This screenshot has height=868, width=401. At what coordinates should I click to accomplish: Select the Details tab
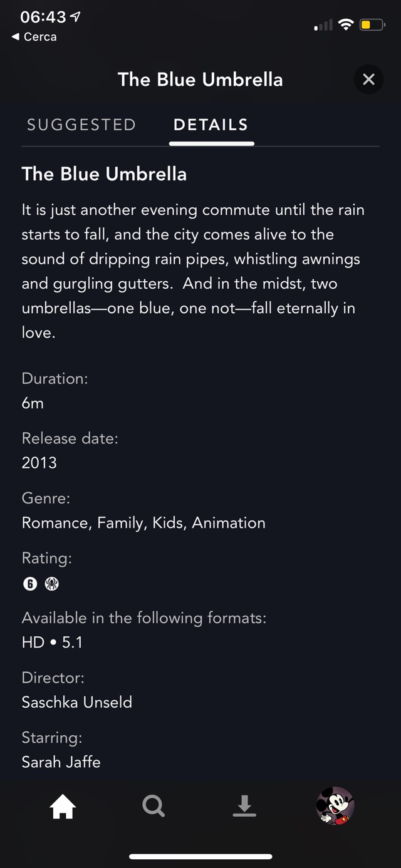point(211,125)
